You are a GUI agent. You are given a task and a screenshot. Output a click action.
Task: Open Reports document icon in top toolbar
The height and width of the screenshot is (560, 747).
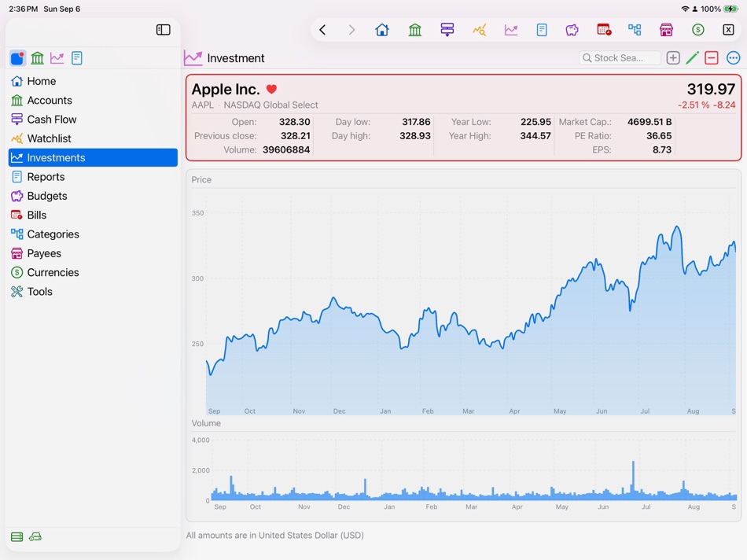click(x=542, y=30)
